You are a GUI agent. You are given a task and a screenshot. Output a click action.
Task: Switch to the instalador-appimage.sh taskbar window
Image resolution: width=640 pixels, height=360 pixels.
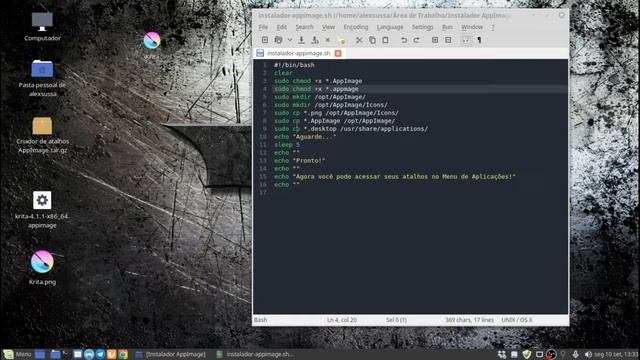(255, 354)
